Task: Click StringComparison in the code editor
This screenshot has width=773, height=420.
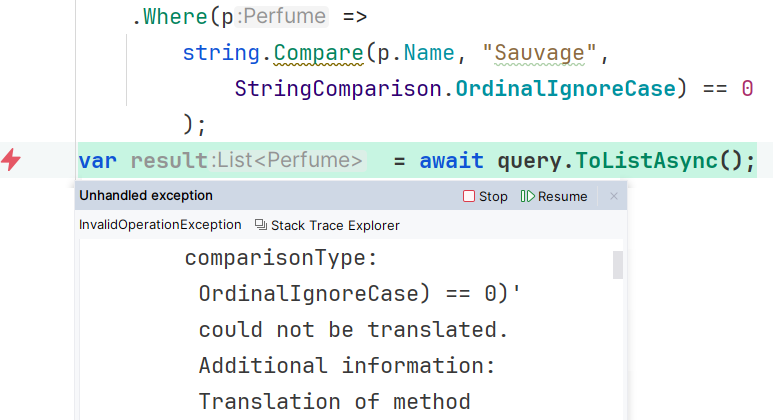Action: point(338,89)
